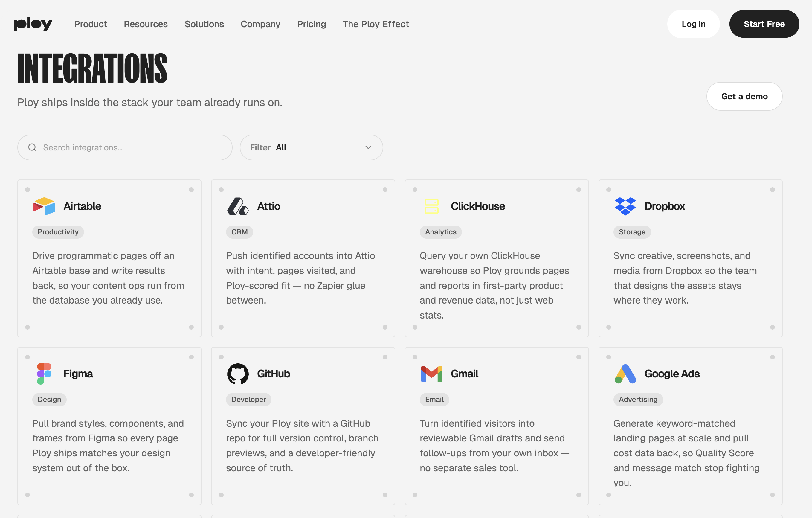The width and height of the screenshot is (812, 518).
Task: Open the ClickHouse integration title
Action: click(x=478, y=206)
